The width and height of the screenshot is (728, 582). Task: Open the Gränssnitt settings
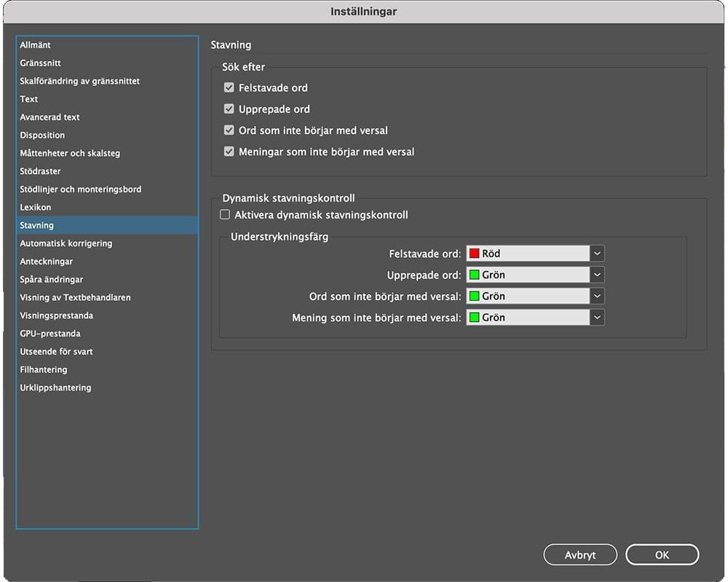[107, 63]
